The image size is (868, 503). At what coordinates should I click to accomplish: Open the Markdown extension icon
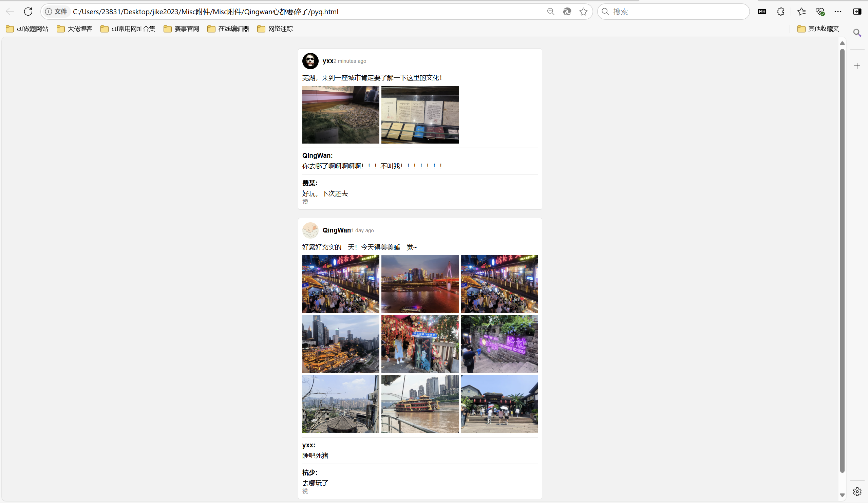point(762,12)
